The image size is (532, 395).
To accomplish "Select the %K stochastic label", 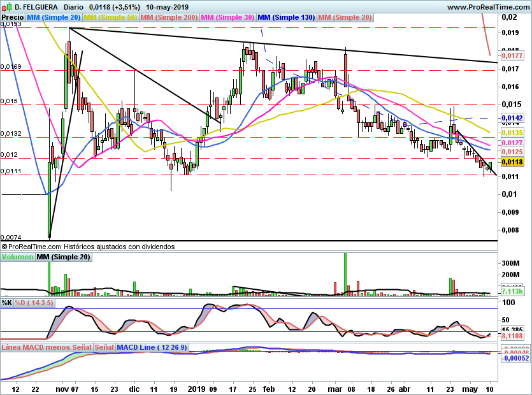I will (7, 303).
